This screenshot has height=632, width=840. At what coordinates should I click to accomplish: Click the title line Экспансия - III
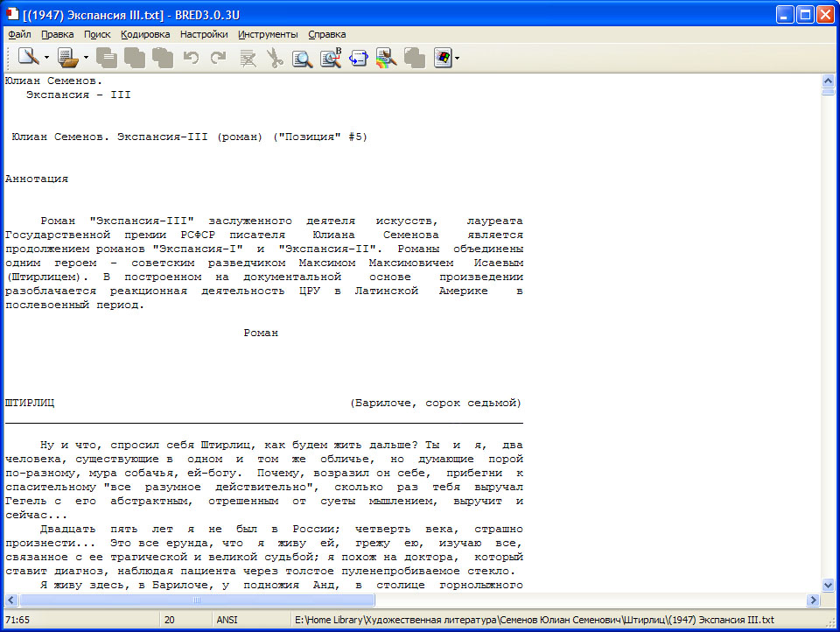(x=78, y=95)
